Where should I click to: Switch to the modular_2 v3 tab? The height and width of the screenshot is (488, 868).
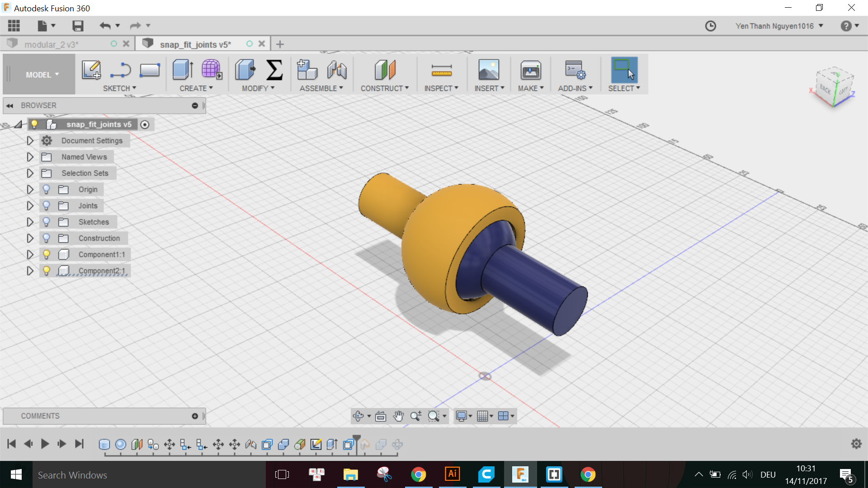click(x=51, y=44)
